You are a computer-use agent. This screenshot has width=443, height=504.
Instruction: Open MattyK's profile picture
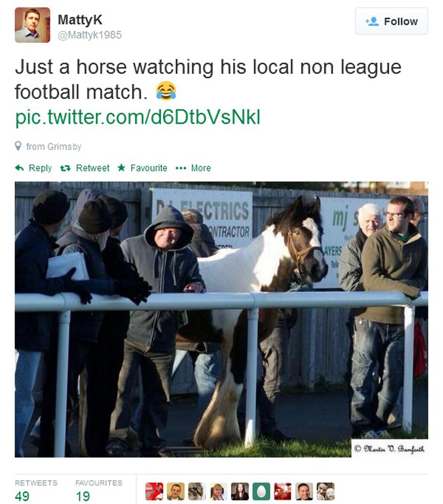(33, 25)
